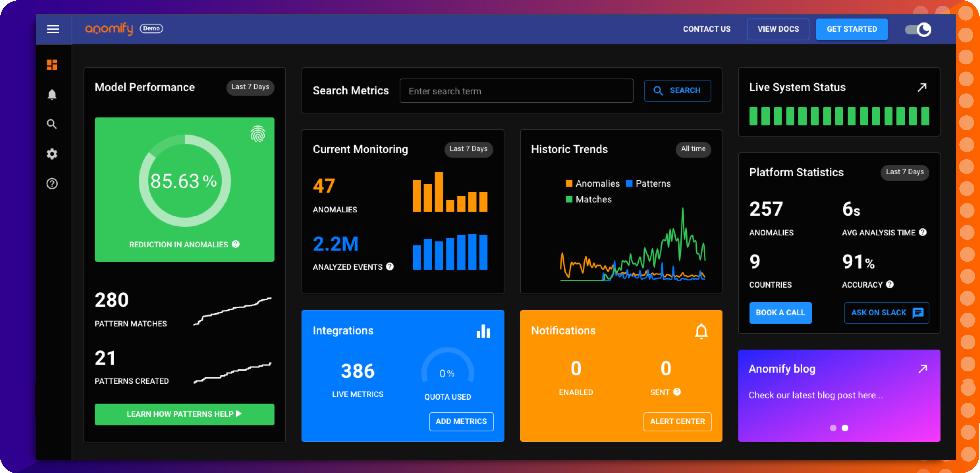Open Live System Status arrow link
Screen dimensions: 980x473
(922, 87)
